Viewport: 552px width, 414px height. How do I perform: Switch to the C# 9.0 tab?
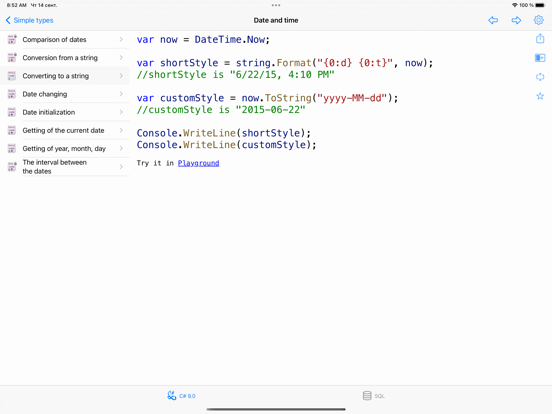click(x=181, y=396)
